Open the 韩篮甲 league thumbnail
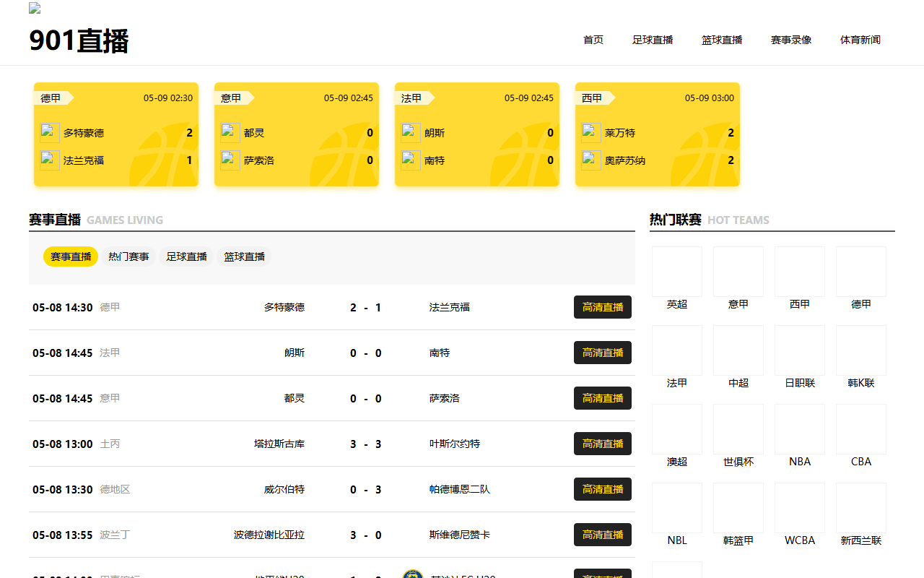This screenshot has width=924, height=578. click(738, 508)
